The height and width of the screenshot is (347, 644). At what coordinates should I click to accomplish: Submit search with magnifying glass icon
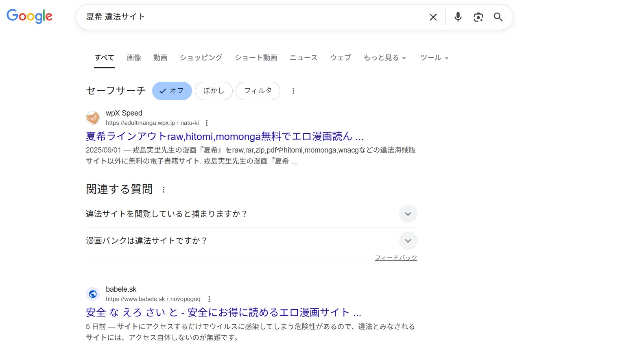[498, 17]
